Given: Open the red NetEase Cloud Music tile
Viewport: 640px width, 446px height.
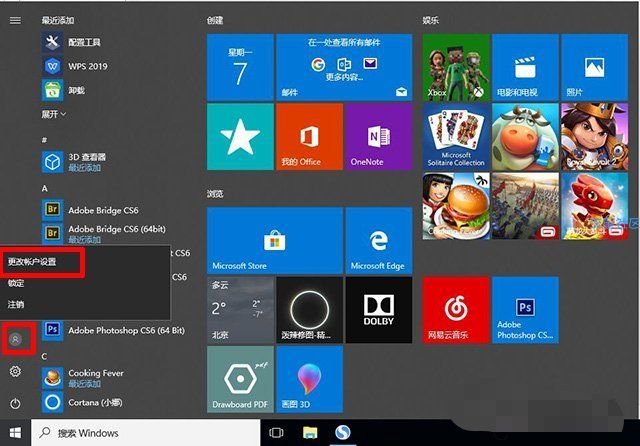Looking at the screenshot, I should point(456,310).
